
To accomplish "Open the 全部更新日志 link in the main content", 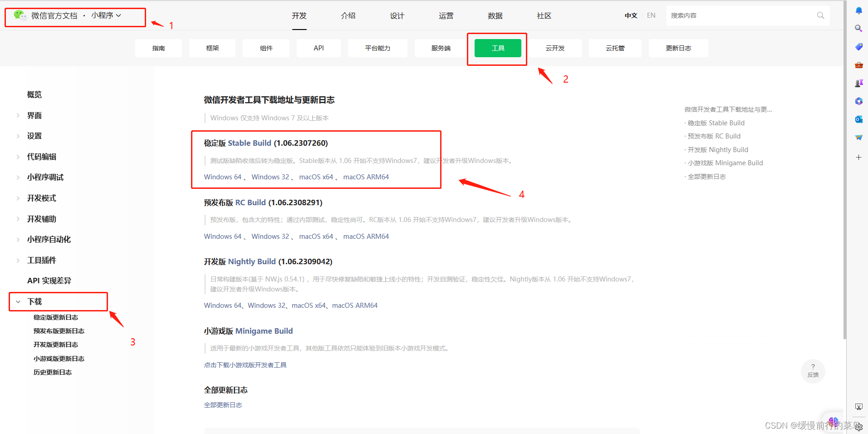I will [x=223, y=405].
